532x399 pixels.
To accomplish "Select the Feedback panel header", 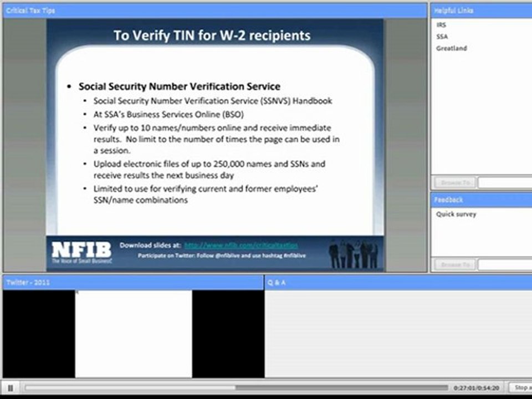I will tap(482, 200).
